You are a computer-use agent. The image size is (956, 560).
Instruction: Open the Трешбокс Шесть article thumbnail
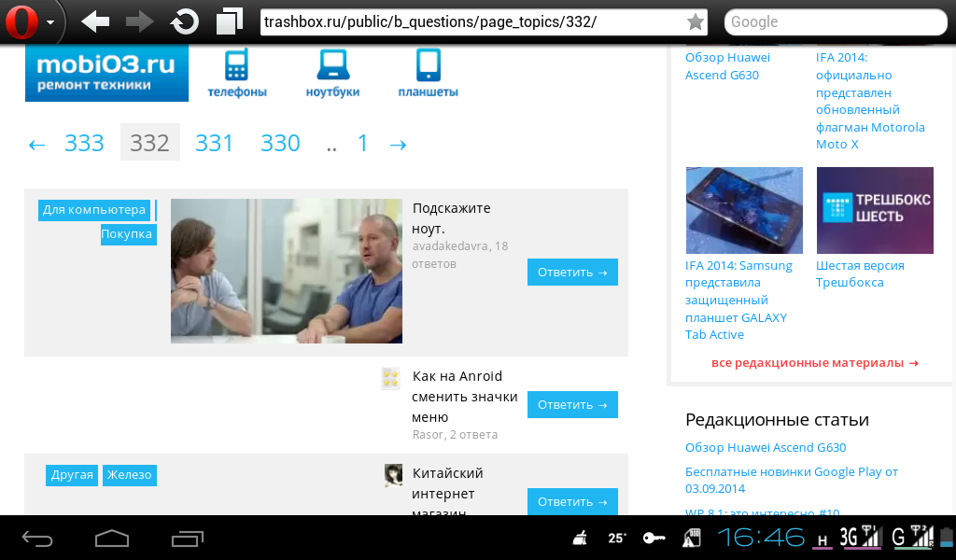tap(875, 210)
